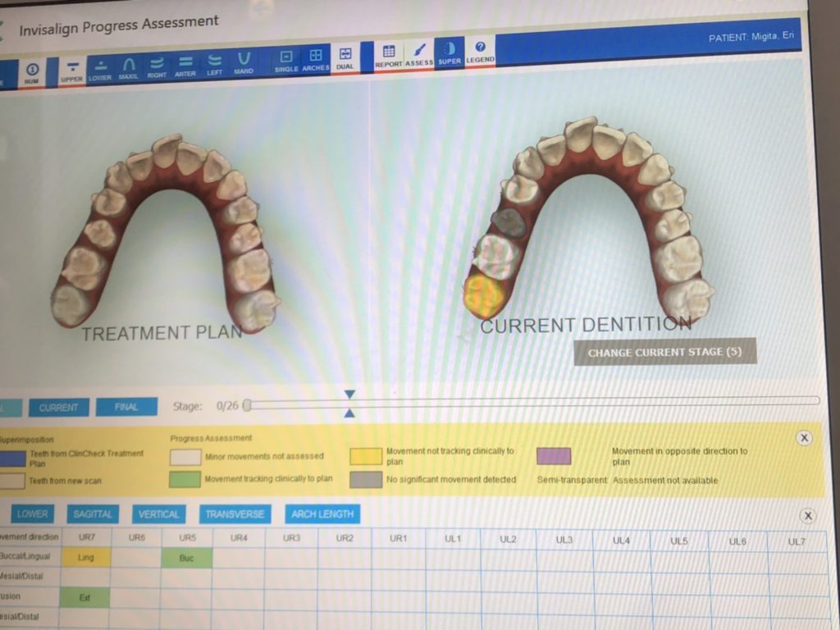The width and height of the screenshot is (840, 630).
Task: Switch to the MAND view icon
Action: (243, 63)
